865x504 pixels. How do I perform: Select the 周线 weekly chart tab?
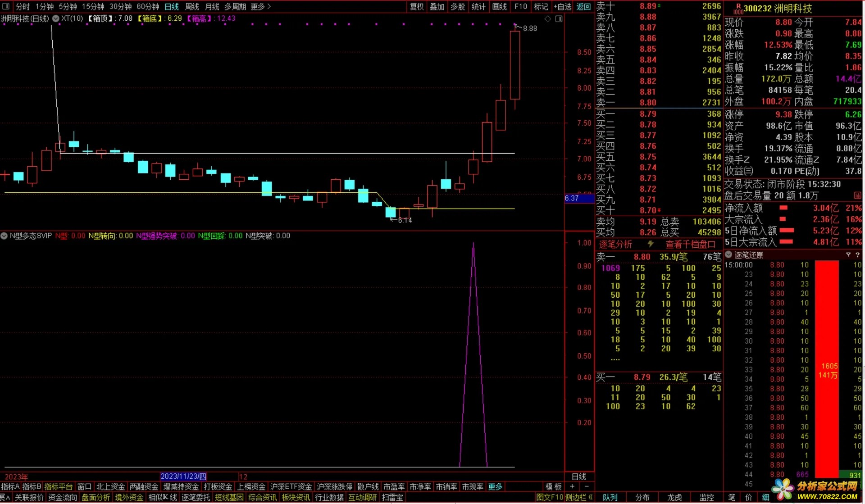pyautogui.click(x=192, y=6)
